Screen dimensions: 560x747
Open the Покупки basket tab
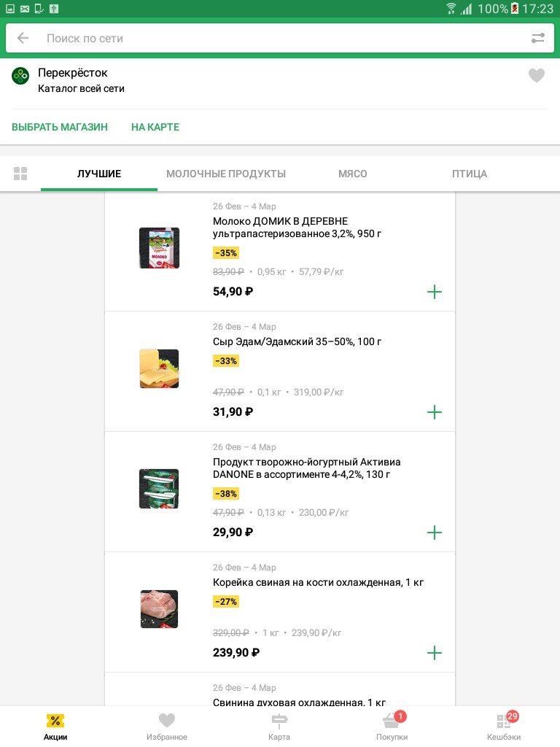coord(392,727)
